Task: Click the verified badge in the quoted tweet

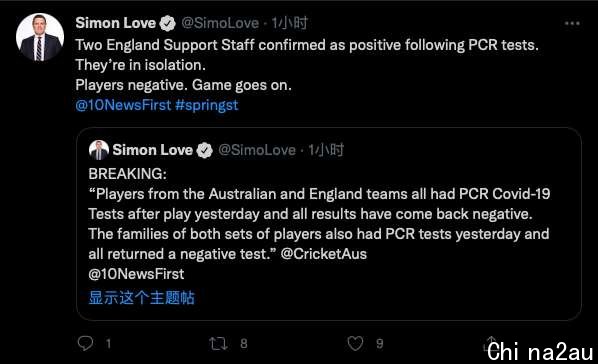Action: coord(204,150)
